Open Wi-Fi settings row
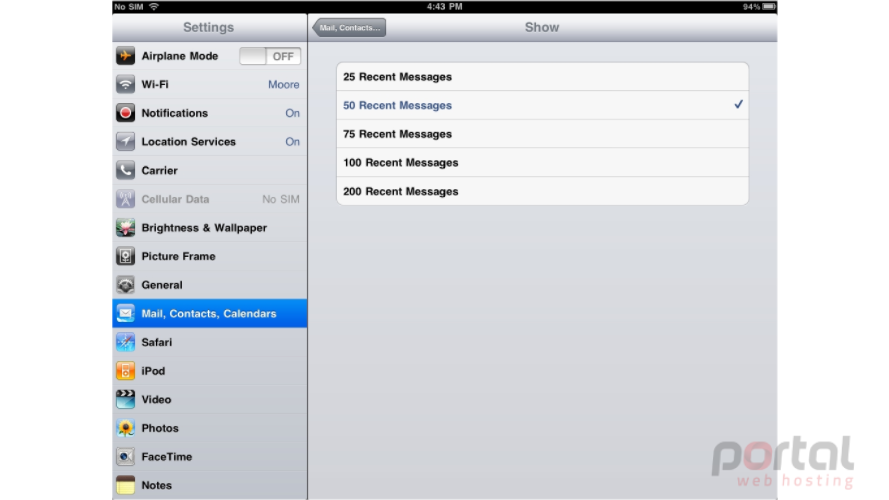The image size is (889, 500). [210, 84]
